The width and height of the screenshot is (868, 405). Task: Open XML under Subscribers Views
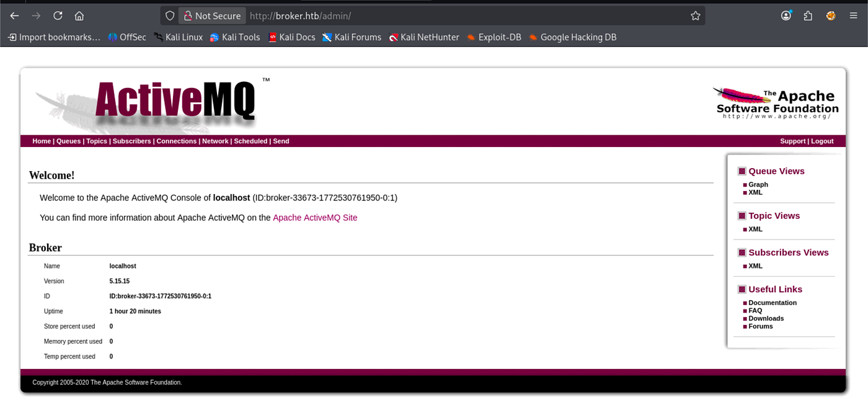point(755,266)
